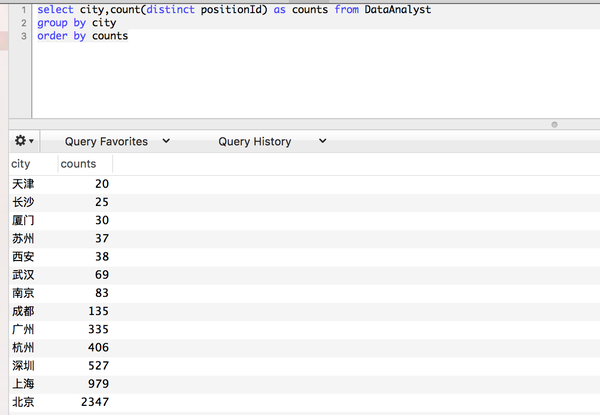This screenshot has height=415, width=600.
Task: Select the 上海 city cell
Action: click(x=23, y=384)
